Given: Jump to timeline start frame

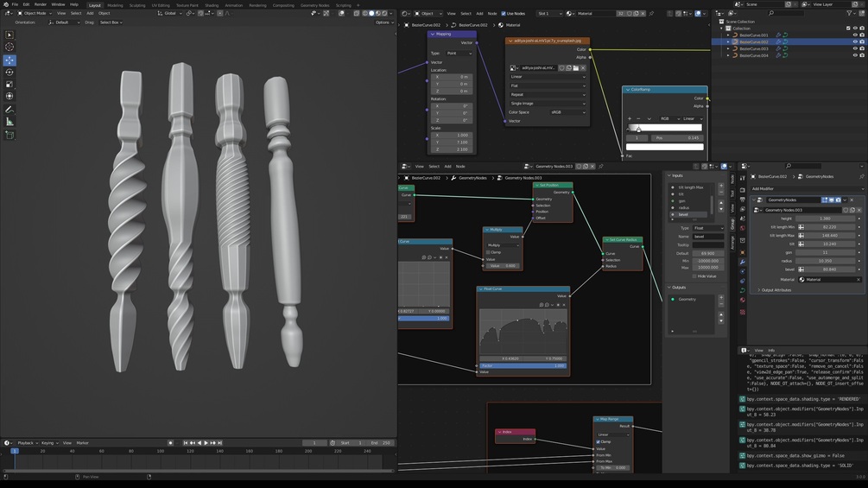Looking at the screenshot, I should coord(186,442).
